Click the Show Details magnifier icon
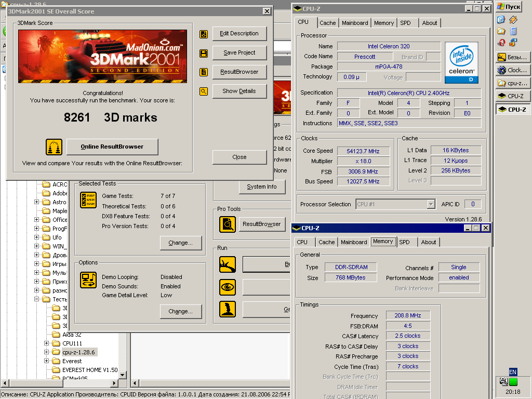The height and width of the screenshot is (399, 532). (x=204, y=91)
